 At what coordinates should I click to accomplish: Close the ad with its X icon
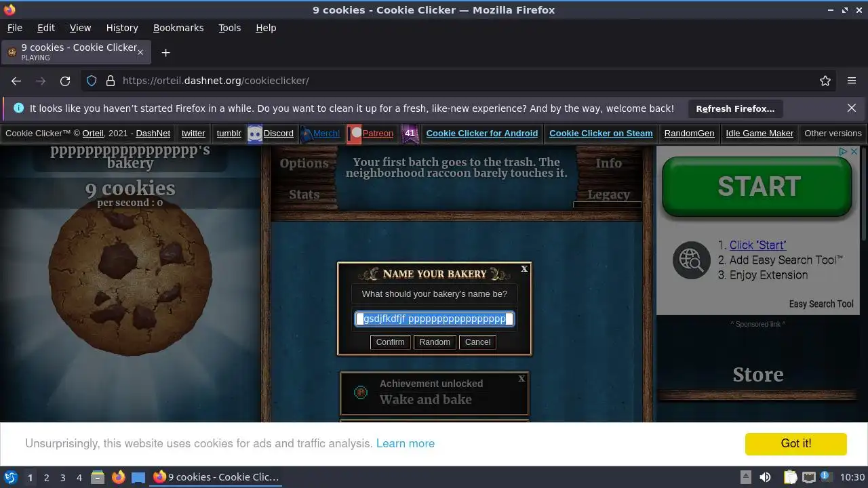(x=854, y=152)
